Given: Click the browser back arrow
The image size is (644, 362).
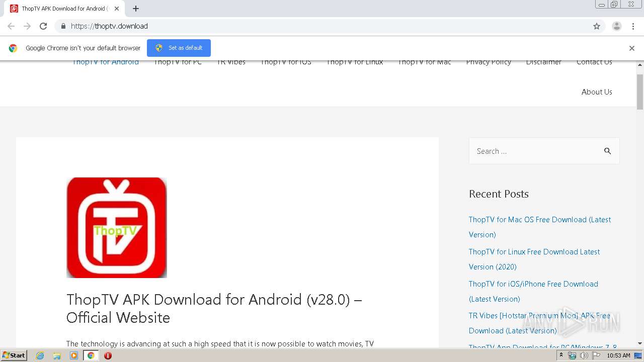Looking at the screenshot, I should click(11, 26).
